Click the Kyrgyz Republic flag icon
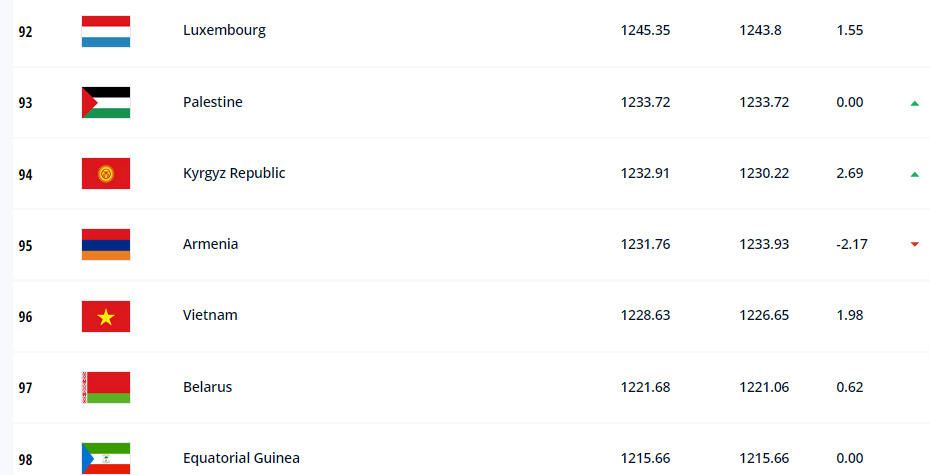Image resolution: width=930 pixels, height=475 pixels. pyautogui.click(x=105, y=174)
